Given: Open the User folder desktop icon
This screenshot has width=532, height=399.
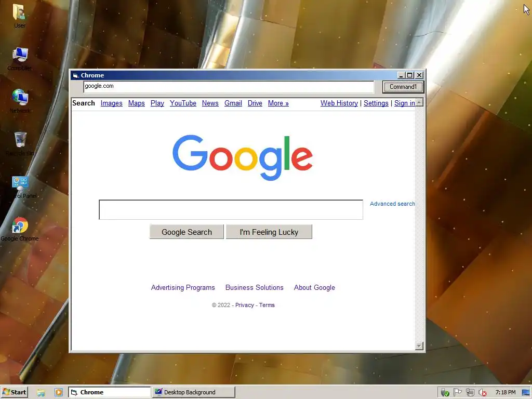Looking at the screenshot, I should (x=19, y=16).
